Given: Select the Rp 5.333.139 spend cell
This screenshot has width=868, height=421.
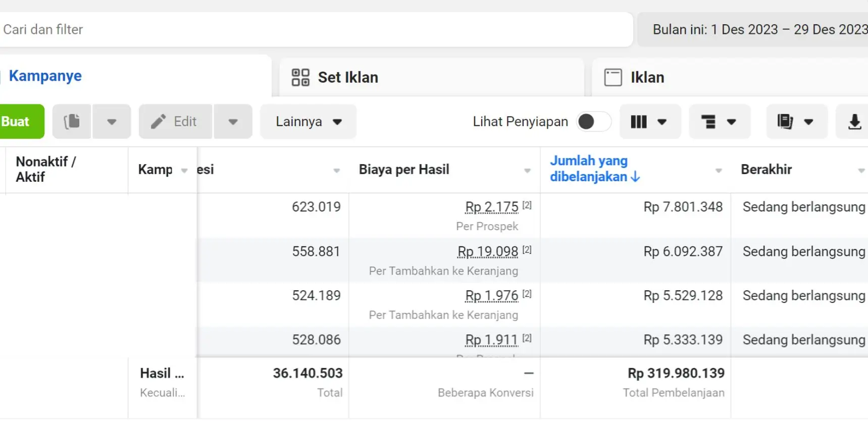Looking at the screenshot, I should tap(683, 340).
